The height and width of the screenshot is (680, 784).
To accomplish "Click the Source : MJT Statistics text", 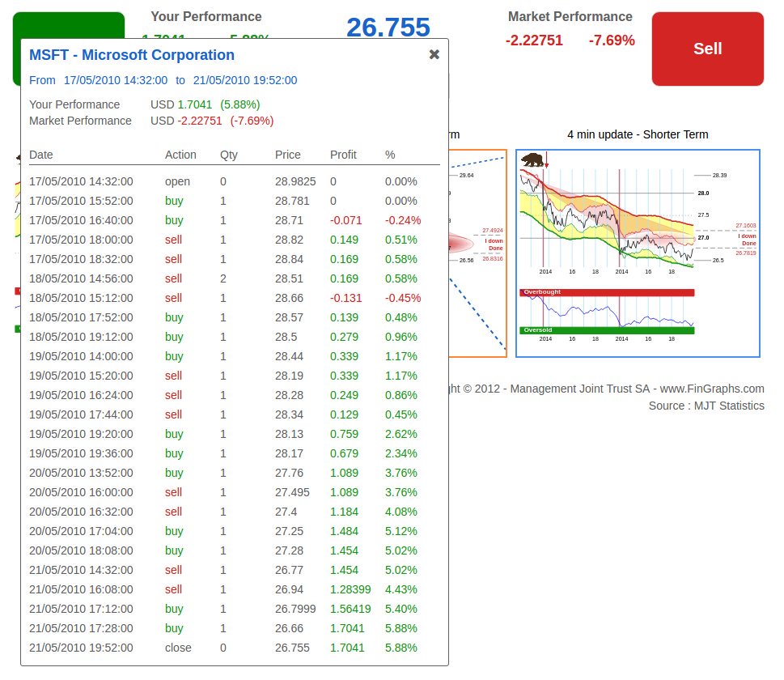I will (706, 406).
